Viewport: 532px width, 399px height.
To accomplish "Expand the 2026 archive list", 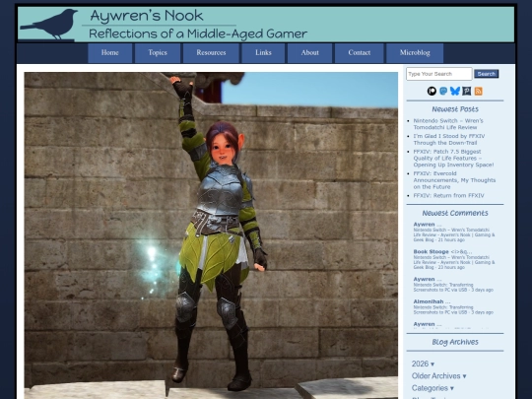I will pyautogui.click(x=423, y=364).
